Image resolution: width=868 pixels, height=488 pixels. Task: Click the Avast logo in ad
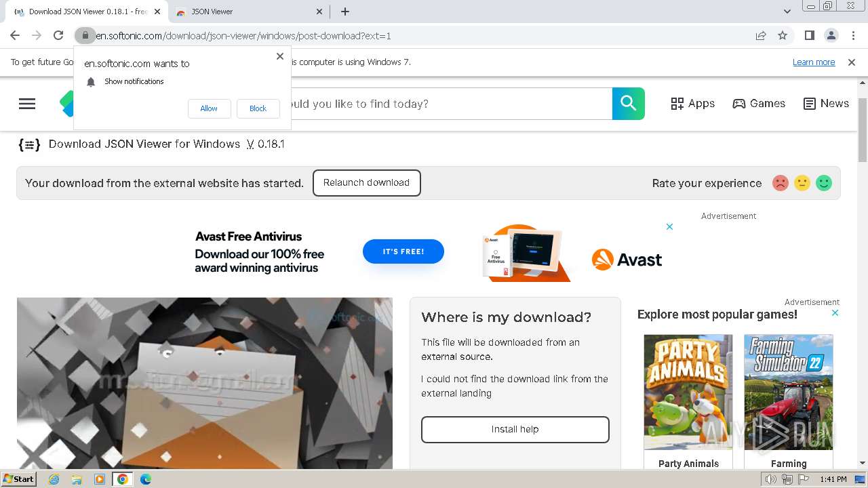pos(627,260)
